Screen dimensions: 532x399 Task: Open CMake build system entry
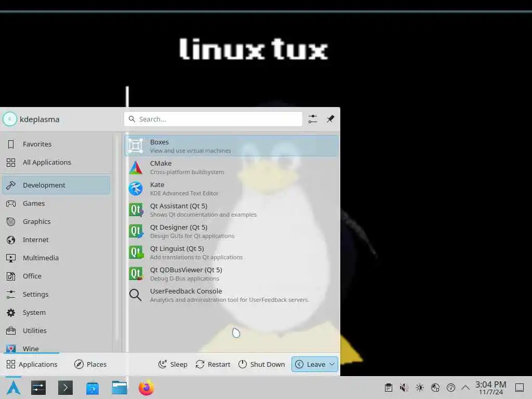(x=232, y=167)
